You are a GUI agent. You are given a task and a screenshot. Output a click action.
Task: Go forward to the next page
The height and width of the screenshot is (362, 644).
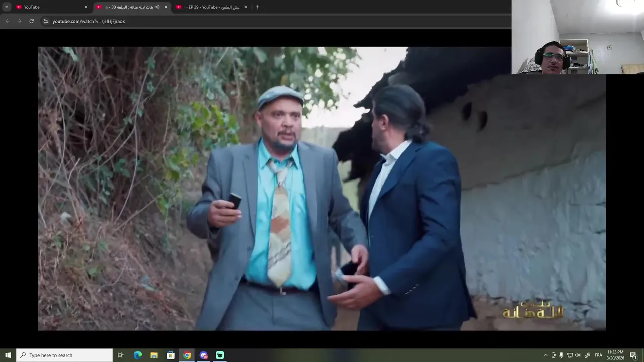(19, 21)
